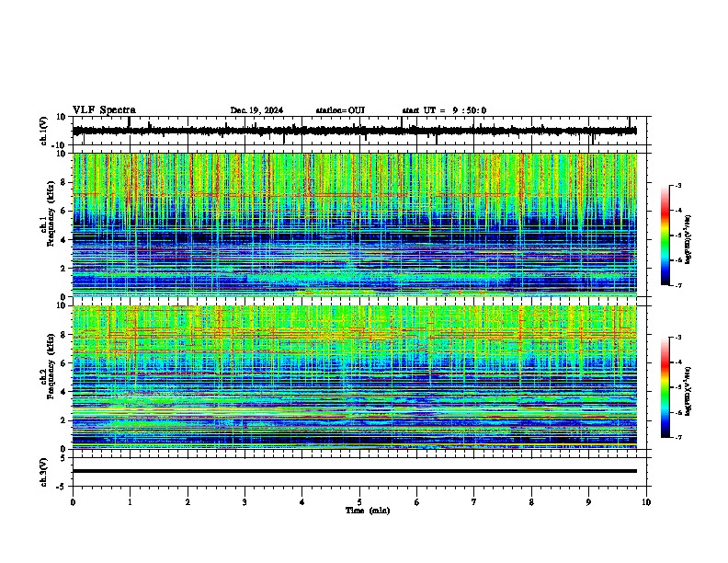Select the date text "Dec. 19, 2024"
Screen dimensions: 728x563
point(256,110)
